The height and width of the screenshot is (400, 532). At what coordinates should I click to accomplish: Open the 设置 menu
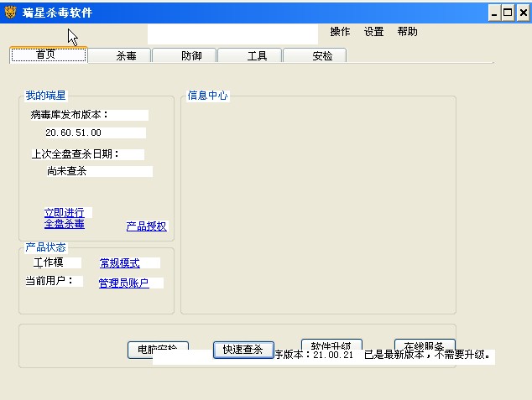[x=373, y=32]
